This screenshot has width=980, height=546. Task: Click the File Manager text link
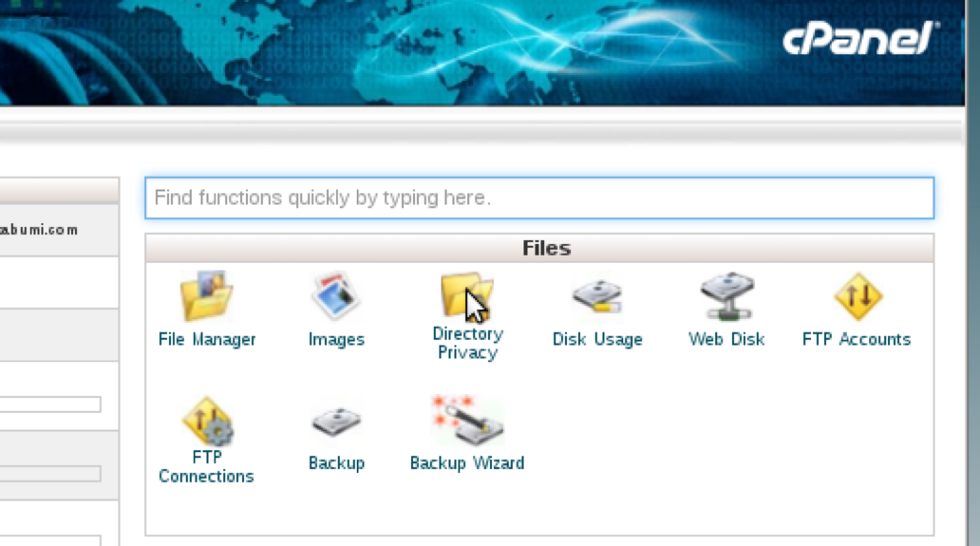207,339
